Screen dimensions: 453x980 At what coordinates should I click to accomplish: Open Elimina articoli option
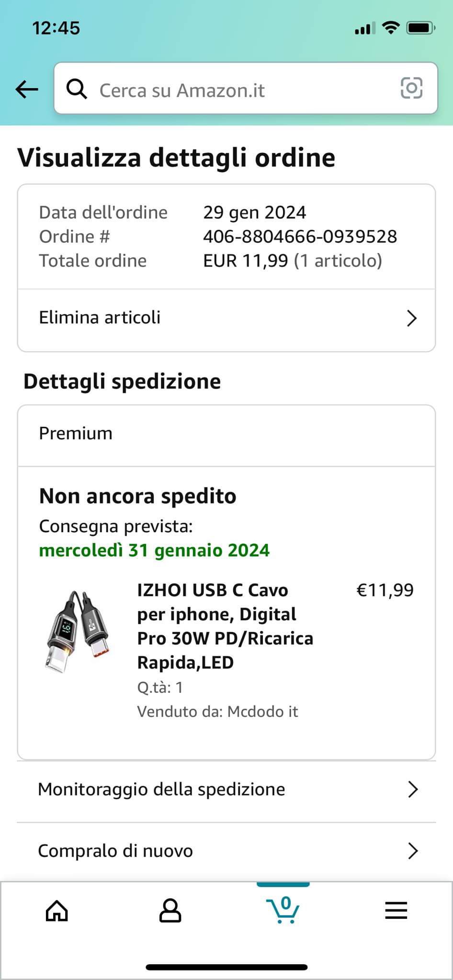[x=100, y=318]
